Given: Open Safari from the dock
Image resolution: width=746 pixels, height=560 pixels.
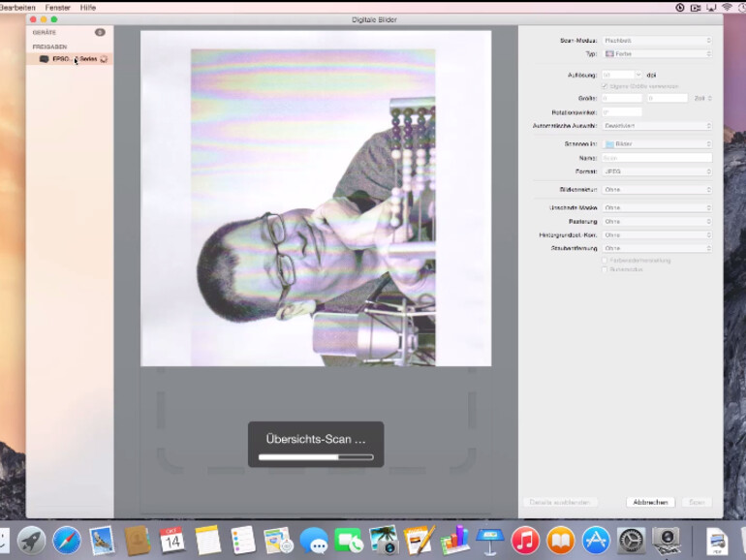Looking at the screenshot, I should pos(67,540).
